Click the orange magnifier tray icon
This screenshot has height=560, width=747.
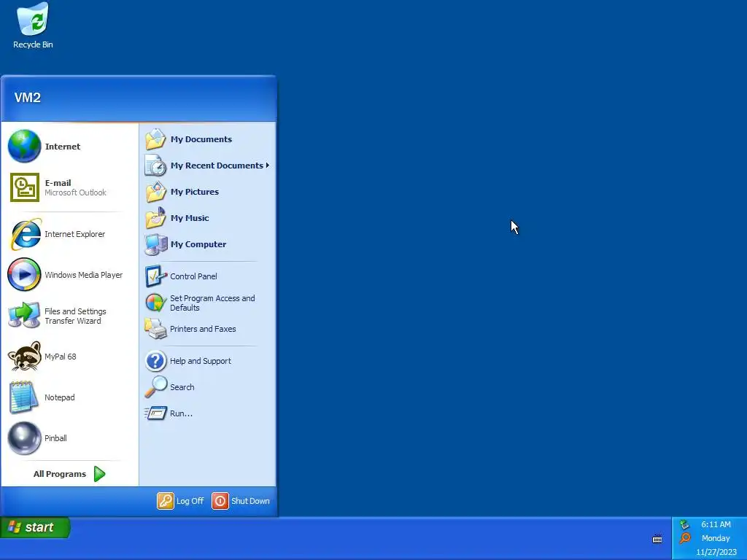point(684,538)
